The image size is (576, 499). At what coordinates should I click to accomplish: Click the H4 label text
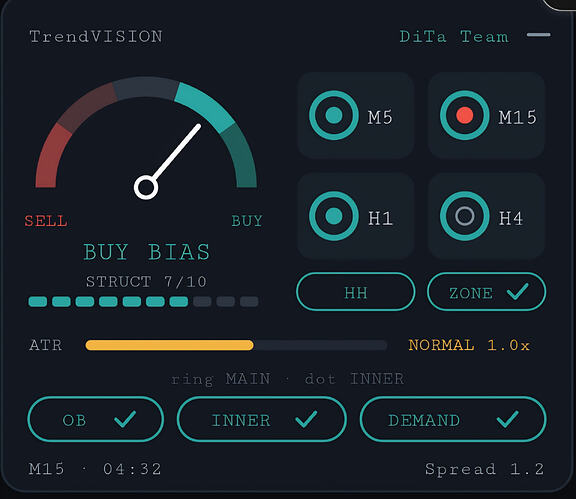point(511,218)
